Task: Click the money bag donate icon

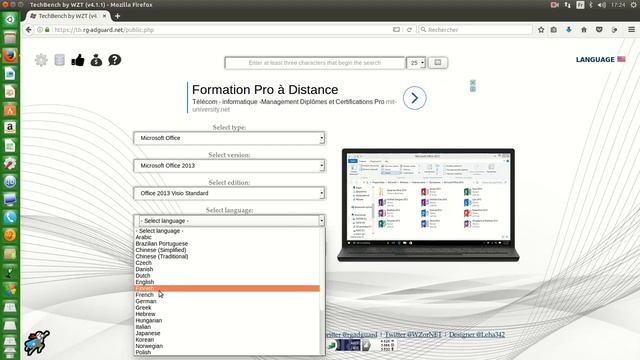Action: (x=96, y=60)
